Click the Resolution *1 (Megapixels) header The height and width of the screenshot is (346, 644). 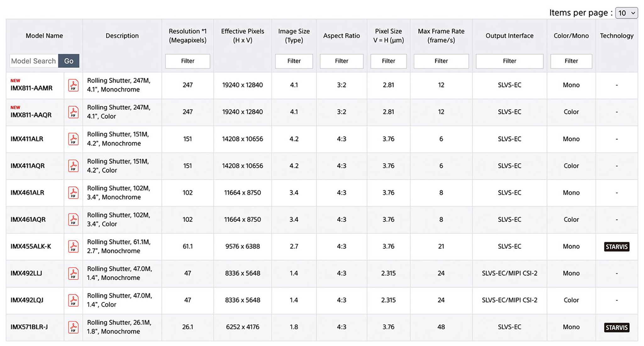(188, 36)
